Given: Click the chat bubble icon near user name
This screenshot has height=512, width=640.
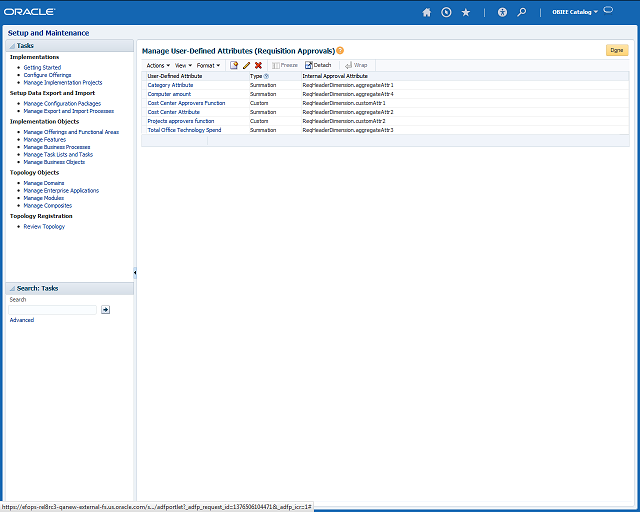Looking at the screenshot, I should [608, 10].
